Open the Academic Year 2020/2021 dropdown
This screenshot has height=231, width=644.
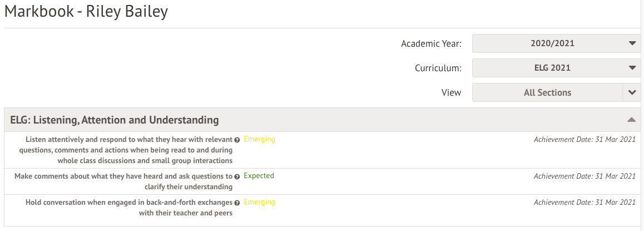tap(556, 43)
